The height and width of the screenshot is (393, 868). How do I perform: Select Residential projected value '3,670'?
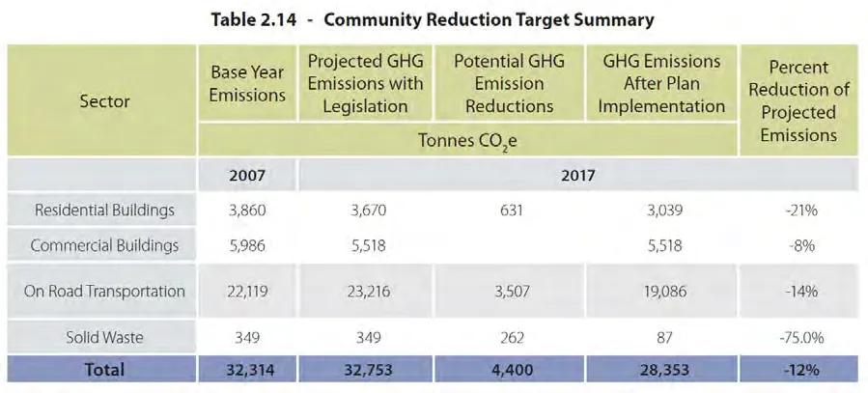coord(367,211)
